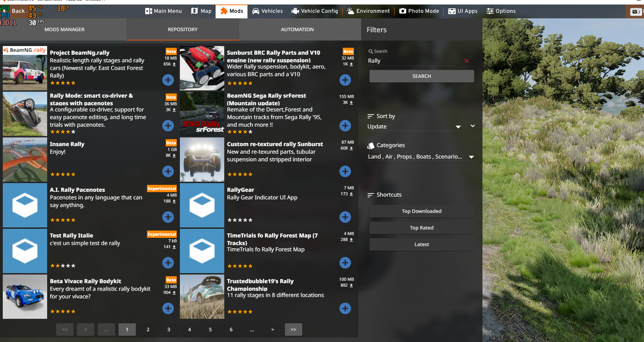Screen dimensions: 644x342
Task: Open the Sort by Update dropdown
Action: 415,127
